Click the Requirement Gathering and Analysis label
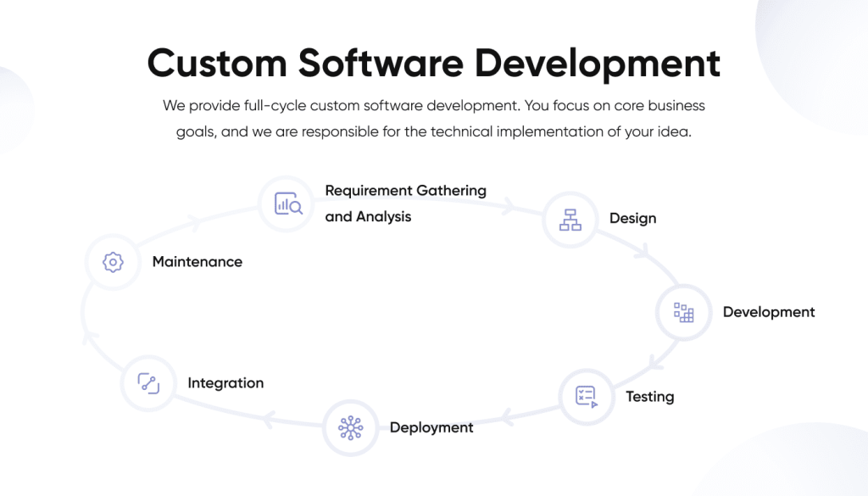 [x=405, y=203]
